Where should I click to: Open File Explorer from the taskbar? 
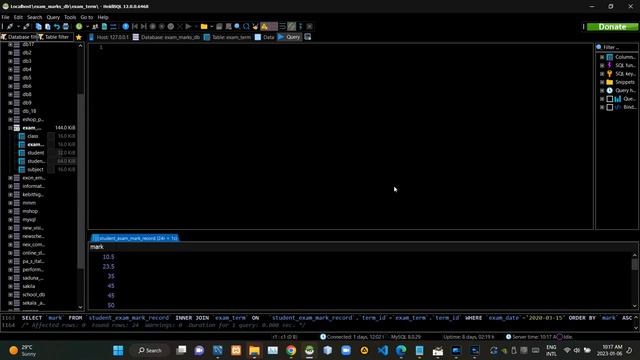[254, 350]
